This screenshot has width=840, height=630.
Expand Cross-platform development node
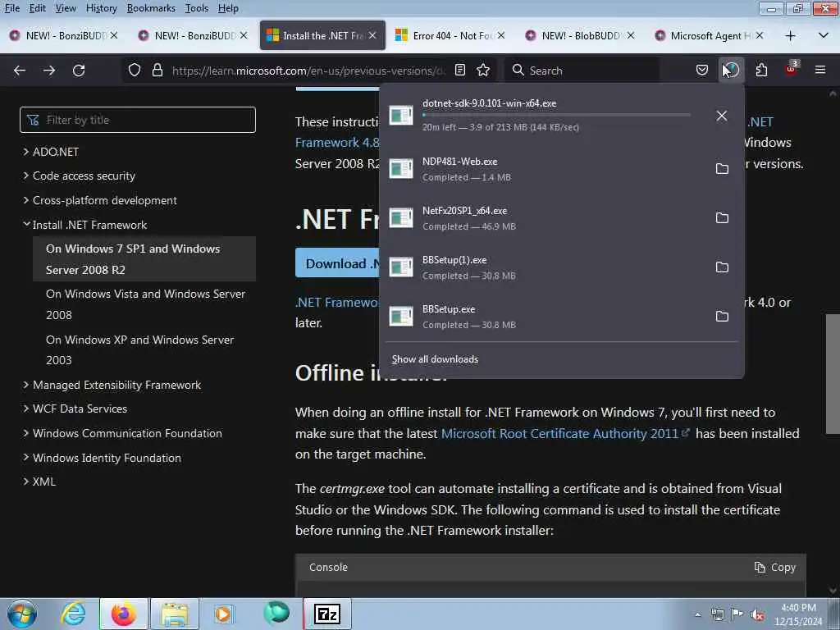(x=25, y=200)
